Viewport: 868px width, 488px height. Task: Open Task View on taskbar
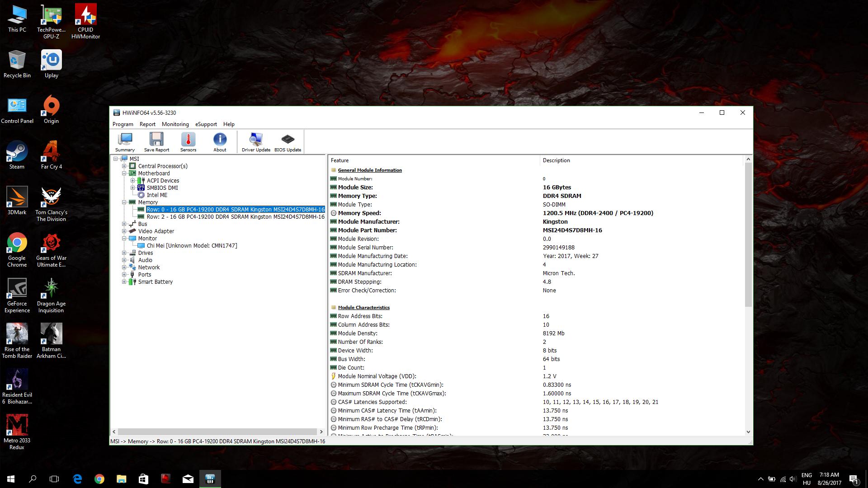(x=54, y=479)
